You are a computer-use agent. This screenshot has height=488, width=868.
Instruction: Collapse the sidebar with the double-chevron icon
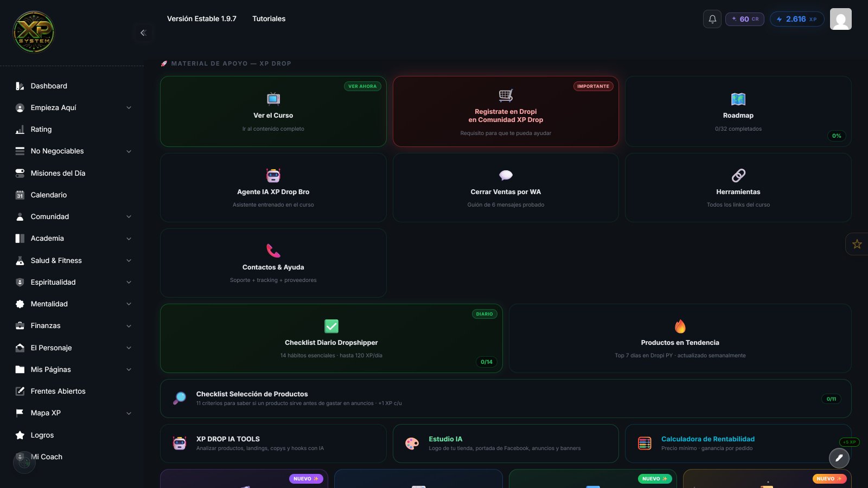coord(143,33)
